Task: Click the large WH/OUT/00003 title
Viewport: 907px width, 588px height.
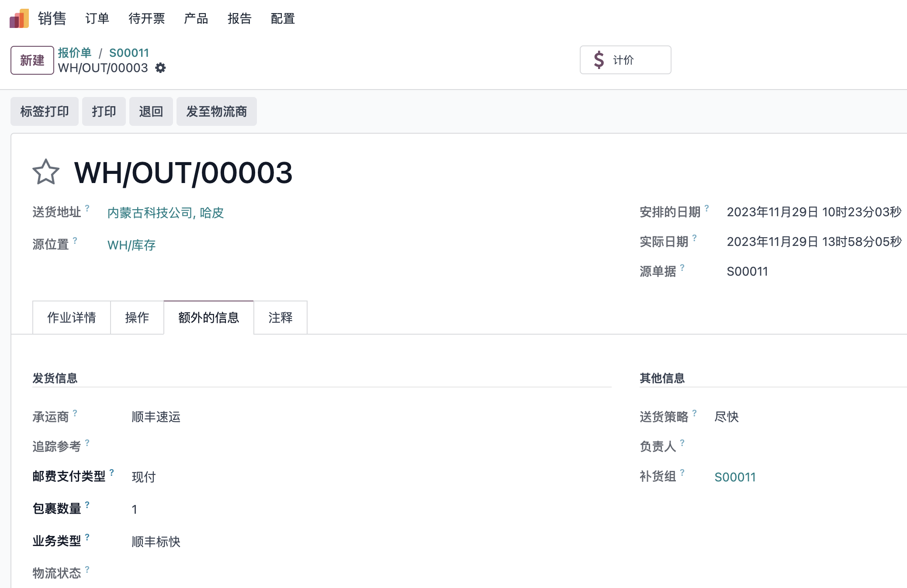Action: pos(183,173)
